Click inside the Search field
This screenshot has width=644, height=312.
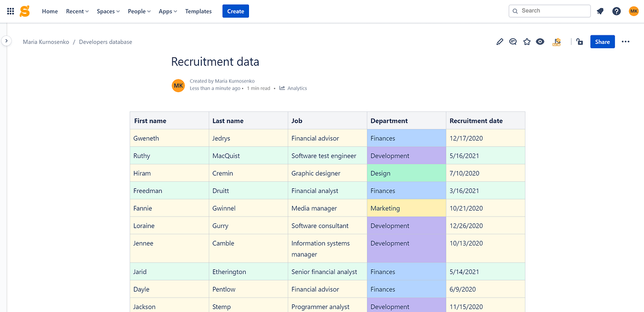(x=550, y=11)
